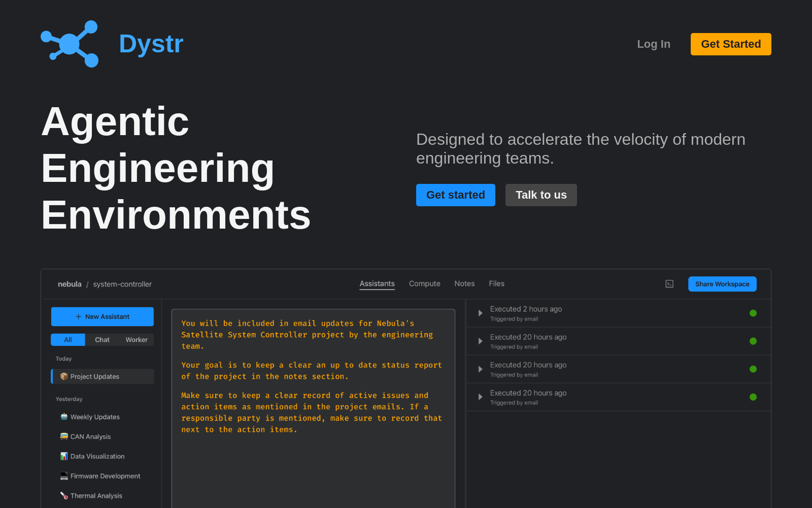The width and height of the screenshot is (812, 508).
Task: Create a New Assistant
Action: pyautogui.click(x=103, y=316)
